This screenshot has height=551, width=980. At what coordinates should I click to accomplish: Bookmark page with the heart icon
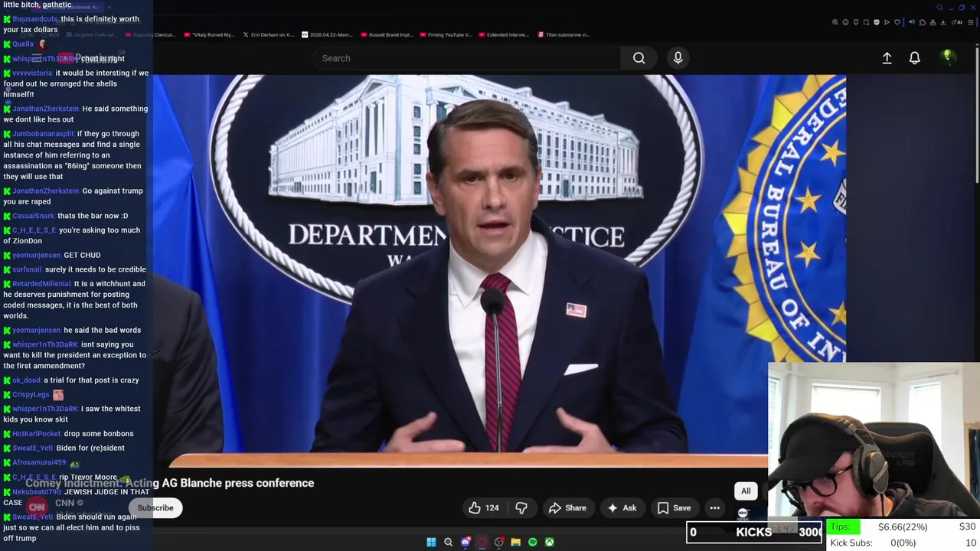pos(897,22)
